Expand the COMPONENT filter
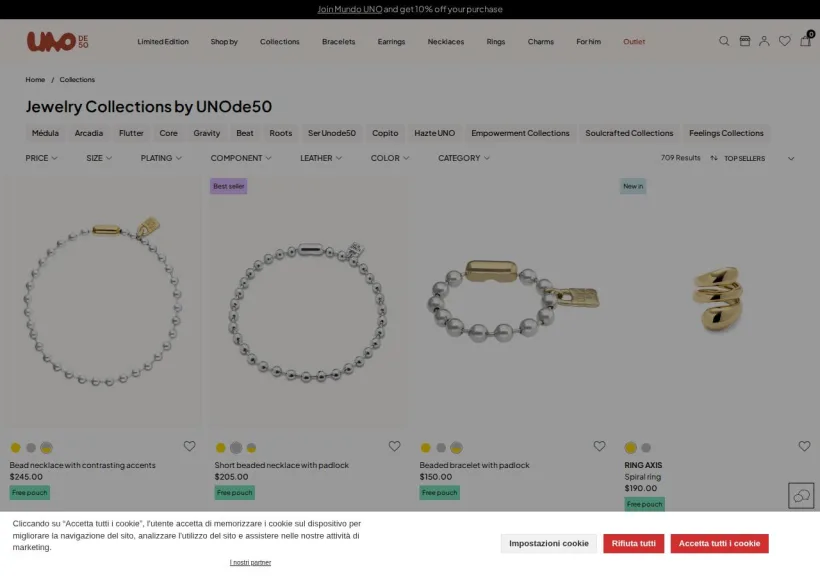 pos(241,158)
